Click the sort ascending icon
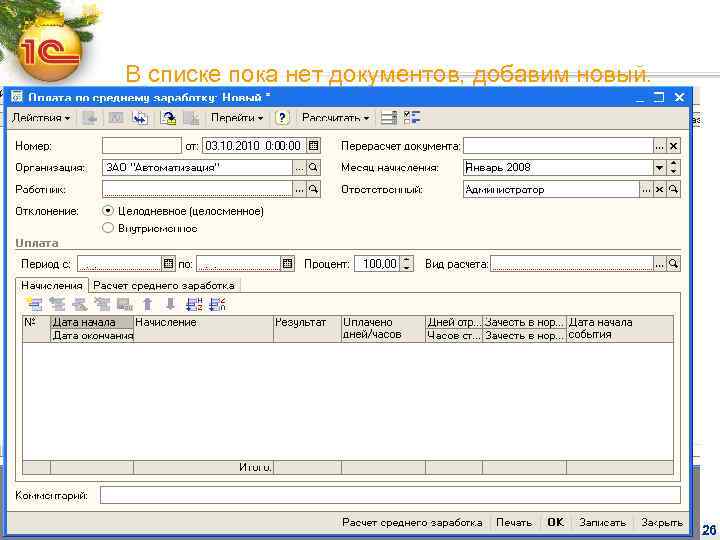 point(194,304)
